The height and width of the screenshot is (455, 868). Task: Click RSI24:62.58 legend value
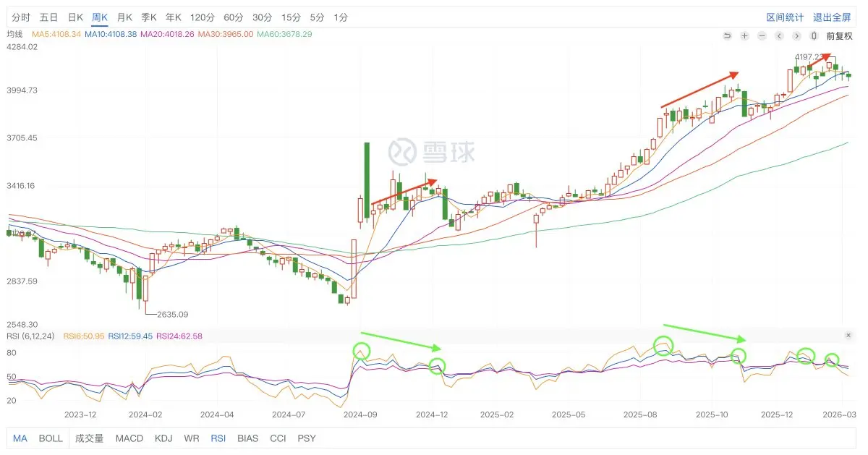(179, 336)
